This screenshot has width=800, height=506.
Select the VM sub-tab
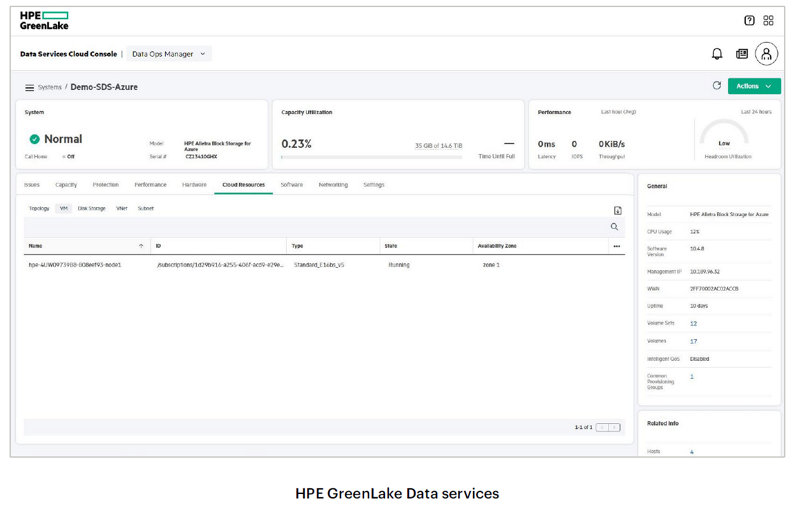tap(63, 208)
